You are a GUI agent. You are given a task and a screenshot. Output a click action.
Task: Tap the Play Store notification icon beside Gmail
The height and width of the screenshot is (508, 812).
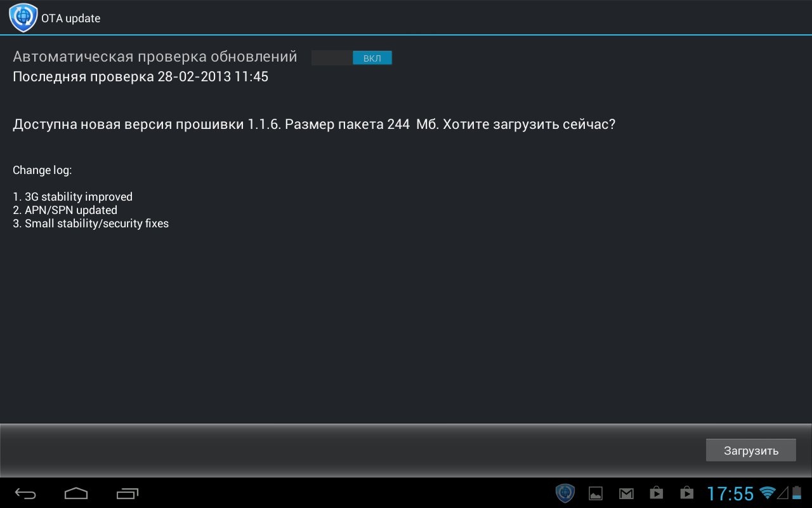point(657,493)
